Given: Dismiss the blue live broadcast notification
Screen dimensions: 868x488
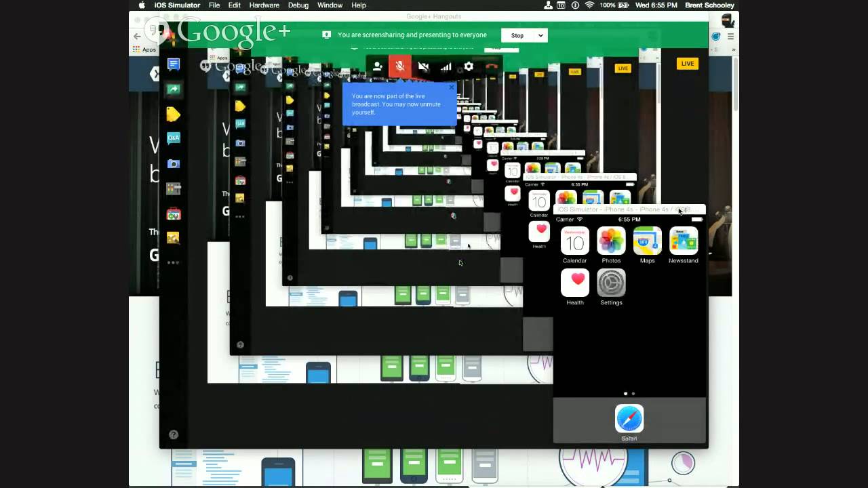Looking at the screenshot, I should coord(452,87).
